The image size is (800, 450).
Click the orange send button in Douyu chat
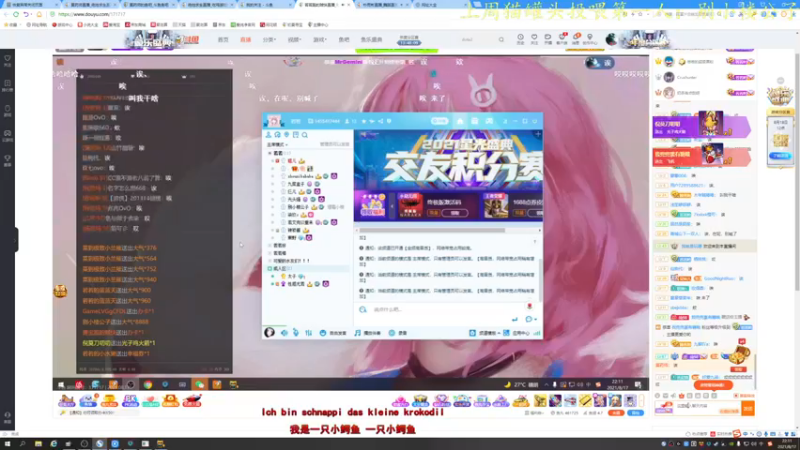[x=747, y=408]
